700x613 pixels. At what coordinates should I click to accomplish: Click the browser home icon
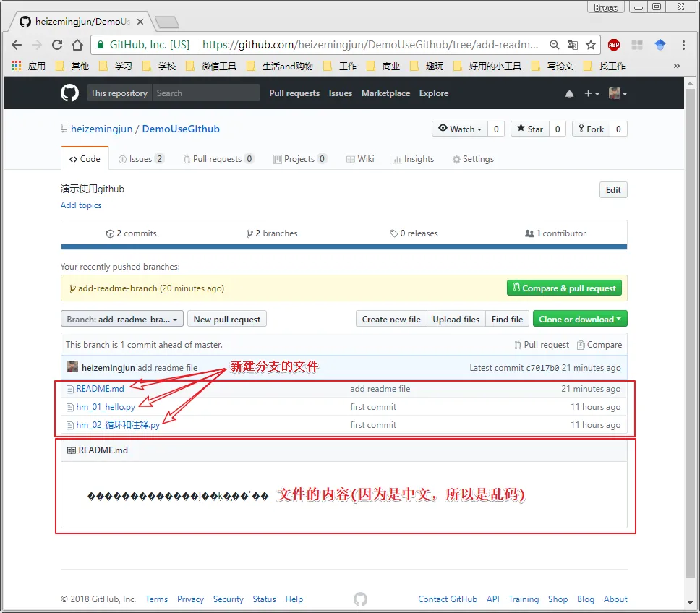pos(77,45)
